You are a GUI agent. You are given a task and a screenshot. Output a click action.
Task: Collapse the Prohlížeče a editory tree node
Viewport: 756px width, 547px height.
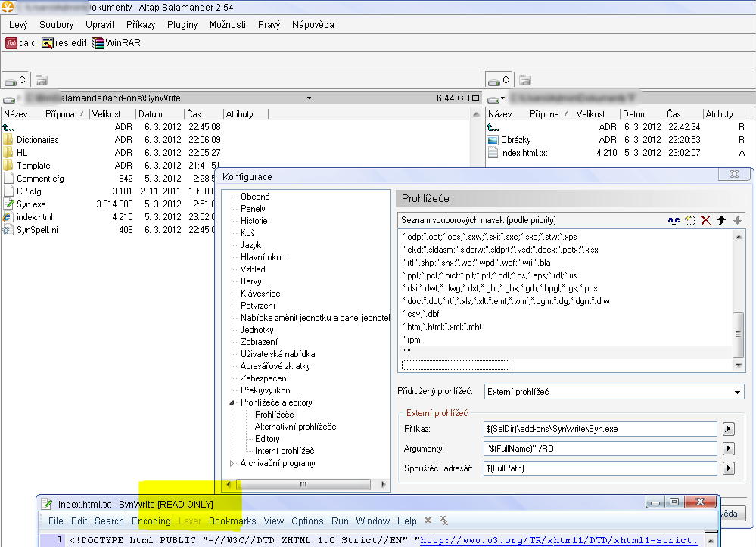pos(232,402)
